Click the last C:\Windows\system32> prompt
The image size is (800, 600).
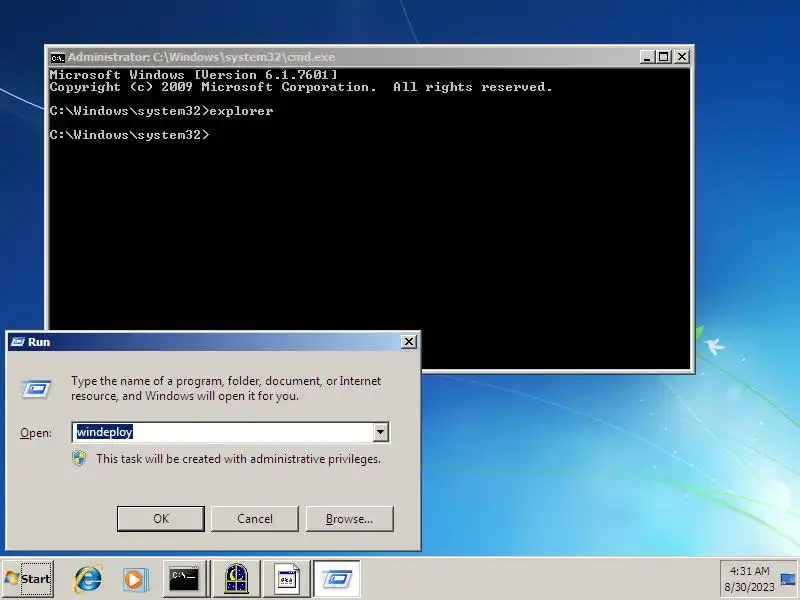click(x=130, y=135)
